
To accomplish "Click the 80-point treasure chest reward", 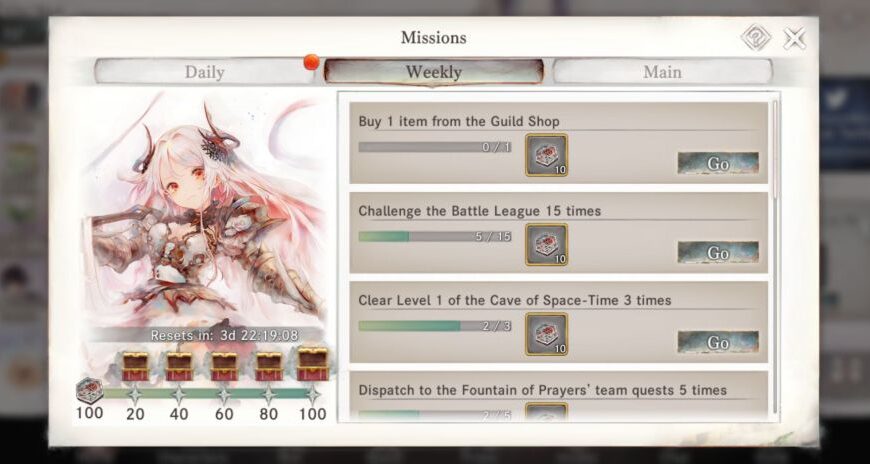I will point(269,366).
